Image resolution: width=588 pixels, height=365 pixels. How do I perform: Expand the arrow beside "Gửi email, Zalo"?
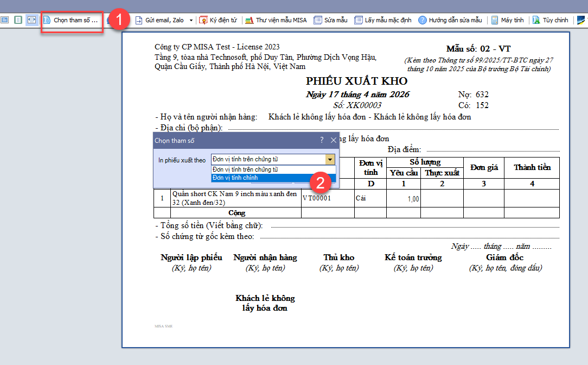[191, 21]
